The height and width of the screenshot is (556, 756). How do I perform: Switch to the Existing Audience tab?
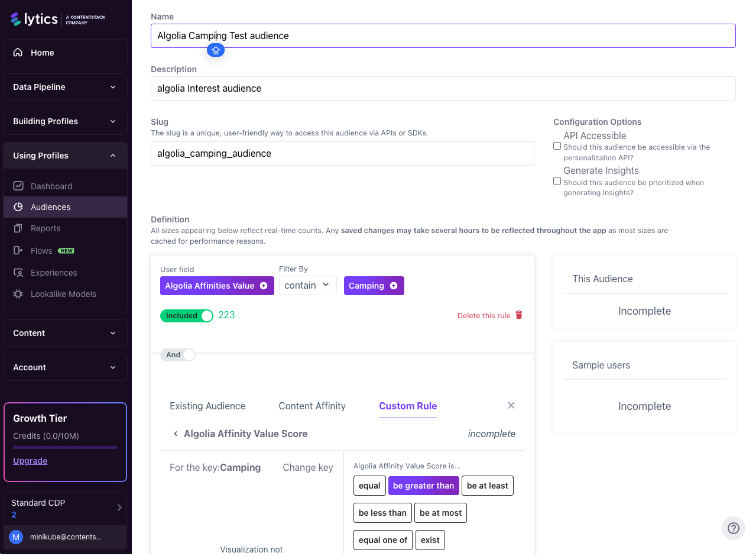coord(207,406)
